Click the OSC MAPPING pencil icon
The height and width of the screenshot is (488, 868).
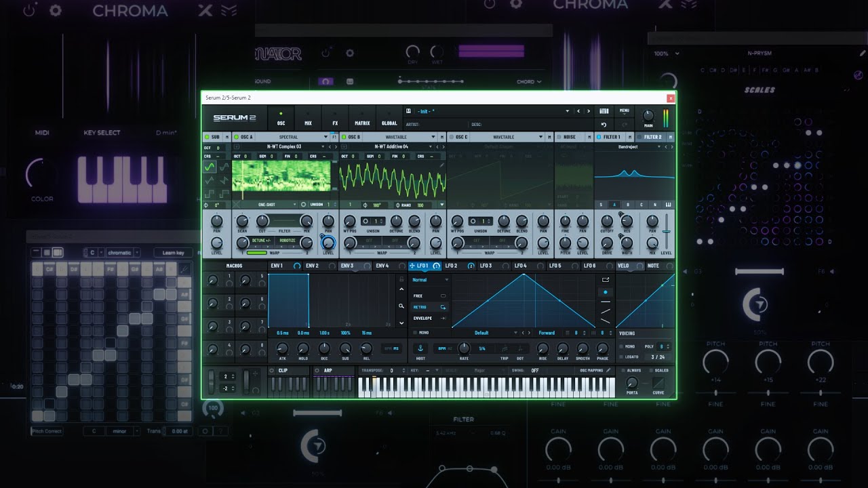tap(608, 370)
